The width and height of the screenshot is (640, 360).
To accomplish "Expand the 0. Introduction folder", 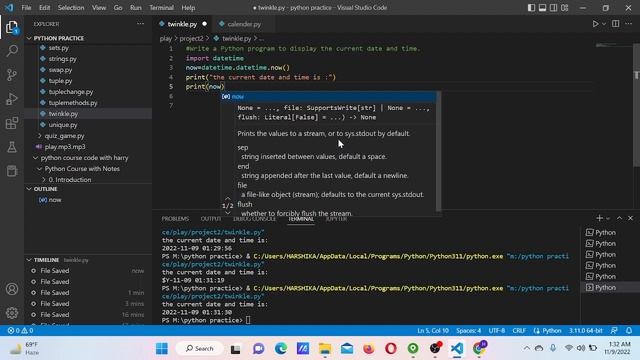I will (x=70, y=180).
